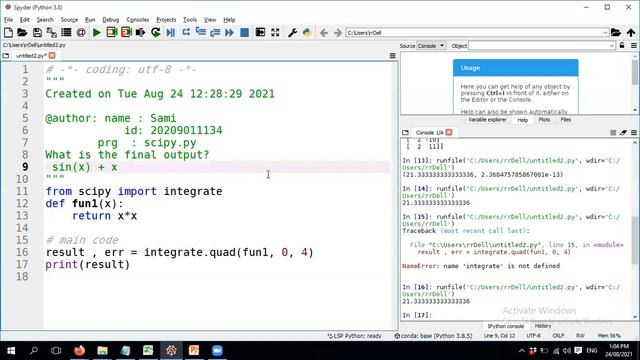Screen dimensions: 640x360
Task: Go to parent directory up arrow
Action: (x=631, y=33)
